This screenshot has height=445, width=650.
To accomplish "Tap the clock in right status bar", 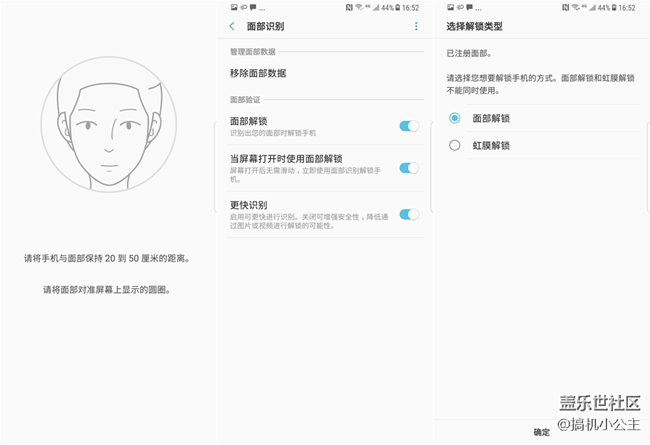I will (627, 7).
